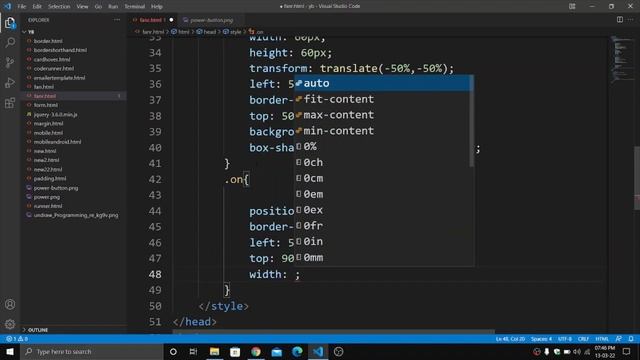The image size is (640, 360).
Task: Open the View menu
Action: pos(82,7)
